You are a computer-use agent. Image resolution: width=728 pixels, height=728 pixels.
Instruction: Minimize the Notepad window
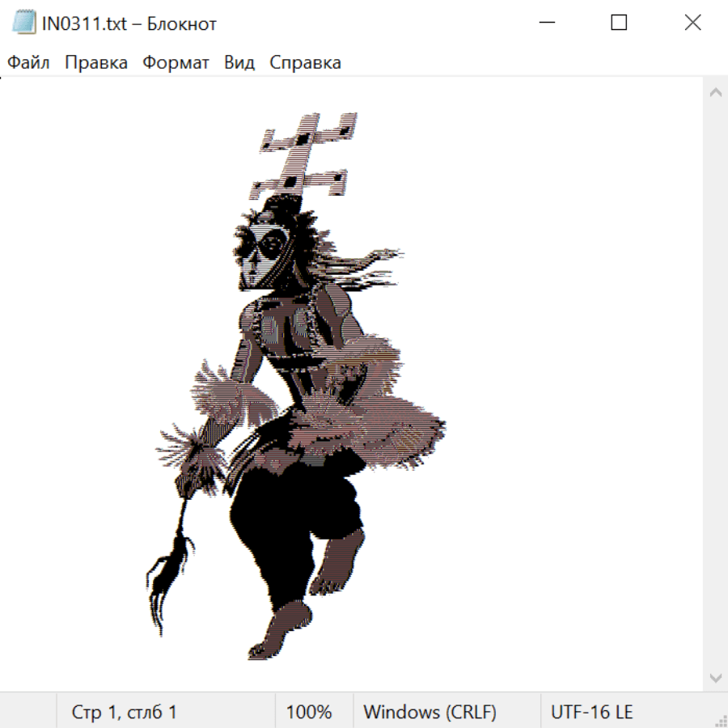click(547, 23)
